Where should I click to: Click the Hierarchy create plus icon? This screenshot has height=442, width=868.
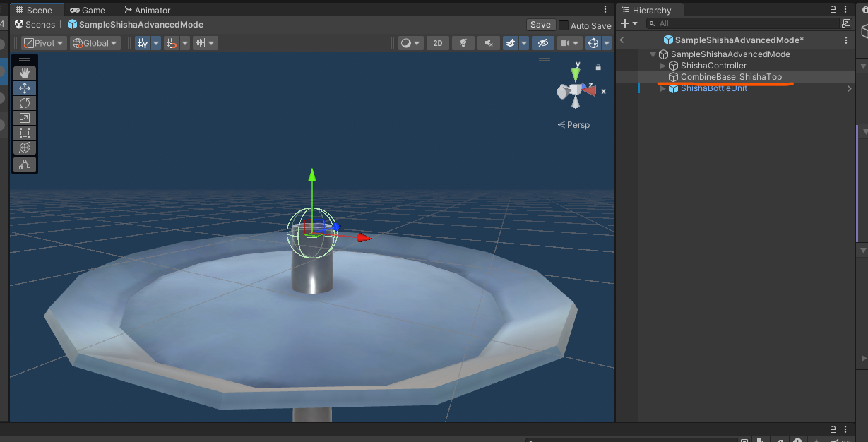point(624,23)
